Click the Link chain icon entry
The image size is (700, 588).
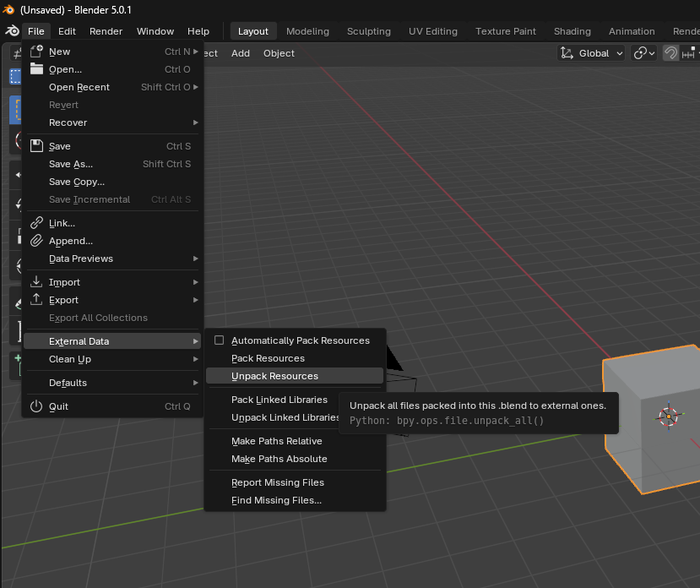point(36,223)
